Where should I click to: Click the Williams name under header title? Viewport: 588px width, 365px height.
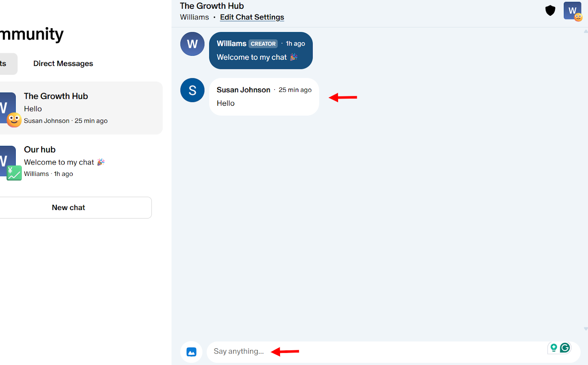point(194,17)
